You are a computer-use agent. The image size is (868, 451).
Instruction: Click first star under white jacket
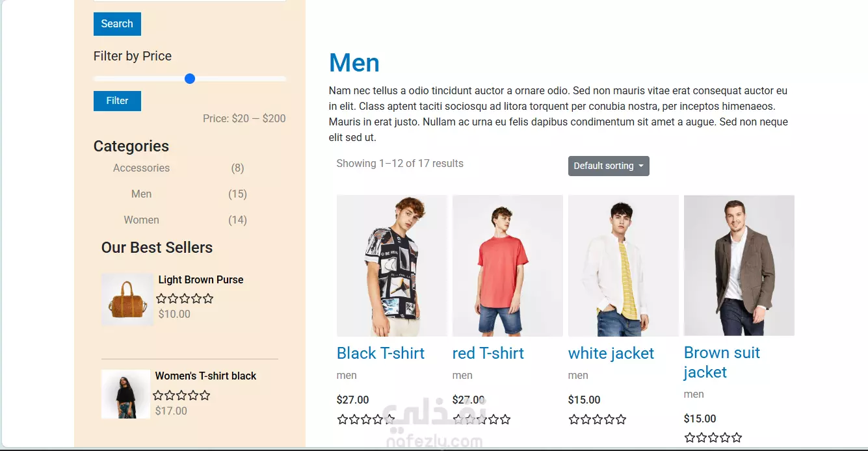tap(574, 419)
